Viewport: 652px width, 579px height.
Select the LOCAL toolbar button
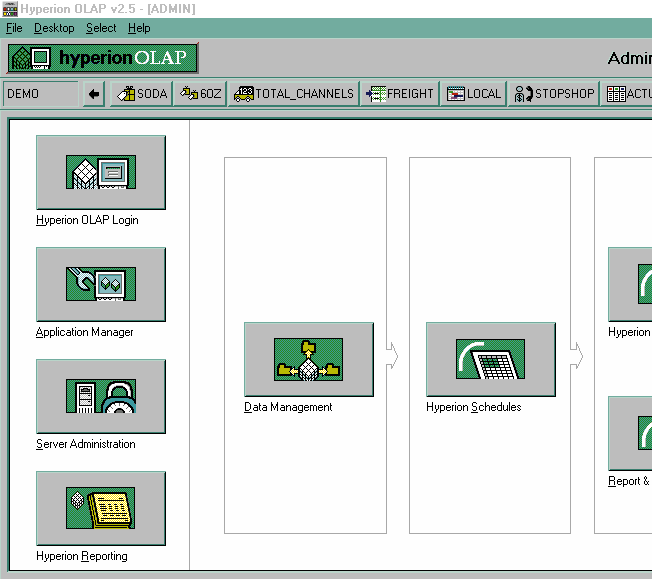pos(474,94)
